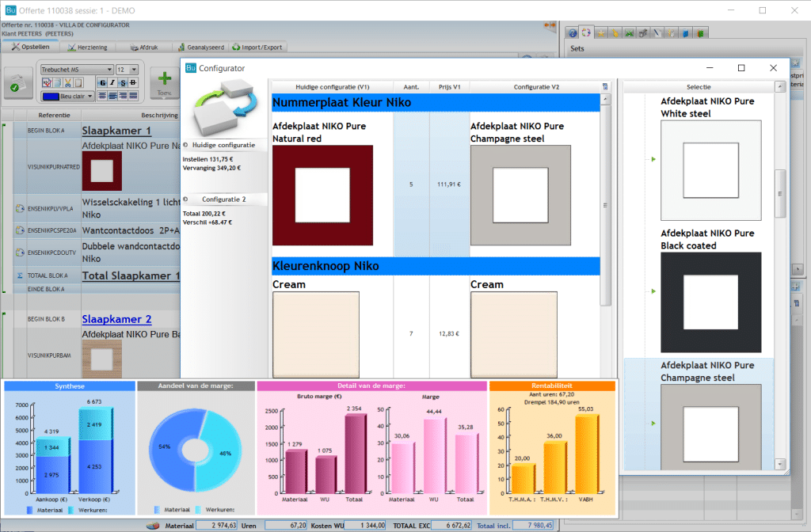Select the Black coated cover plate swatch
Viewport: 811px width, 532px height.
(710, 291)
